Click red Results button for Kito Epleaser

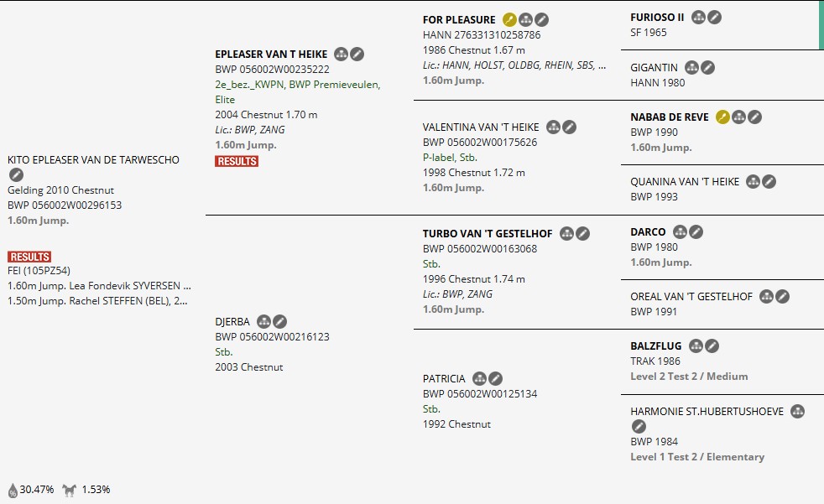tap(29, 257)
